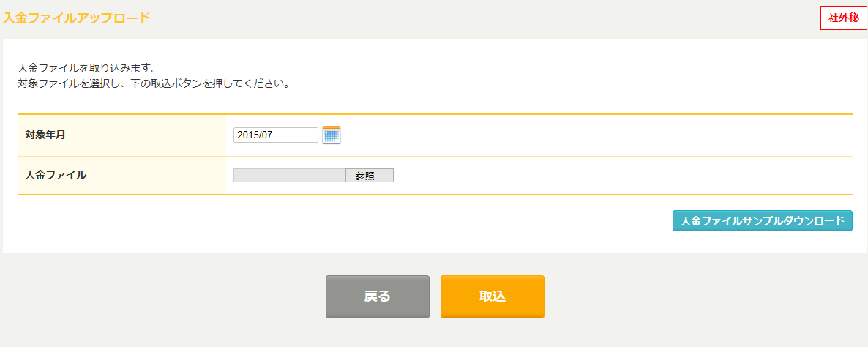Click the 入金ファイルを取り込みます instruction text
This screenshot has height=347, width=868.
[x=86, y=69]
